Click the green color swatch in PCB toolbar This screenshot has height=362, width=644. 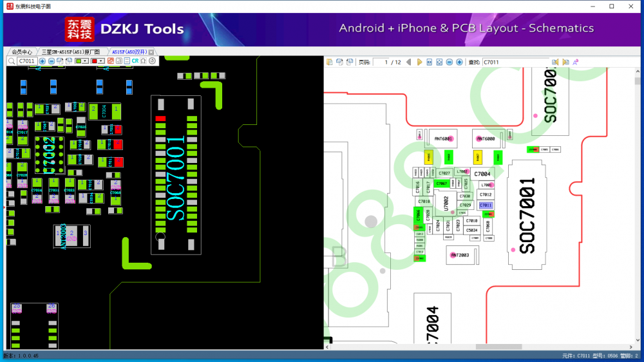point(79,61)
